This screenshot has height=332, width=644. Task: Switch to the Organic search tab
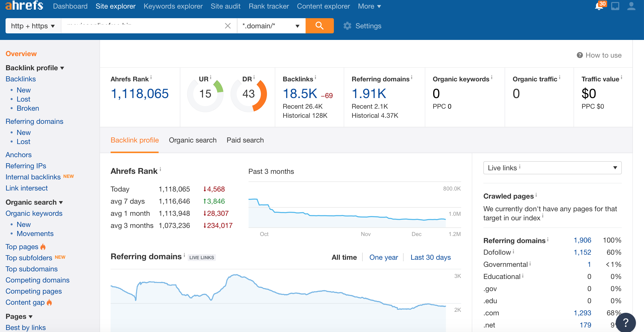tap(193, 140)
